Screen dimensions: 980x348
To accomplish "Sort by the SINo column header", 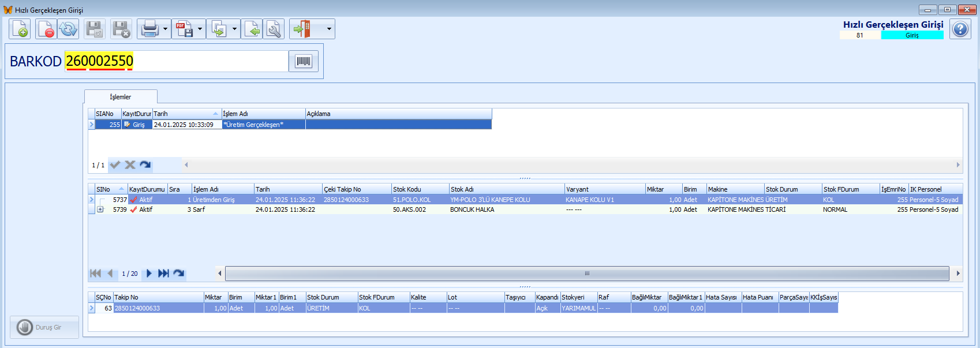I will pos(111,189).
